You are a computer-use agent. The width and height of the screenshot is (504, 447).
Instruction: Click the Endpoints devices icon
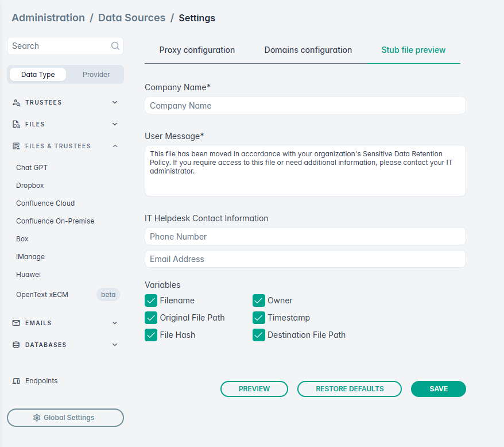(16, 381)
